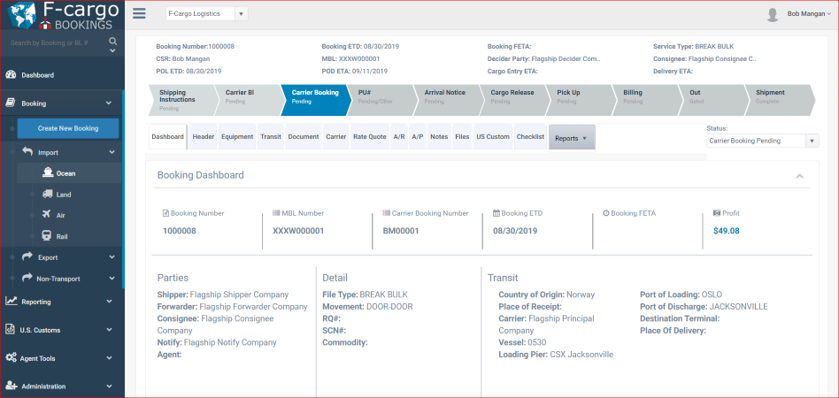The image size is (839, 398).
Task: Click the Ocean ship icon
Action: coord(48,173)
